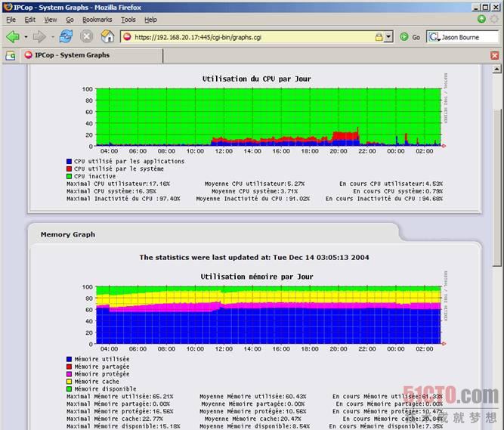Open a new tab with tab bar icon
Image resolution: width=504 pixels, height=430 pixels.
[11, 56]
